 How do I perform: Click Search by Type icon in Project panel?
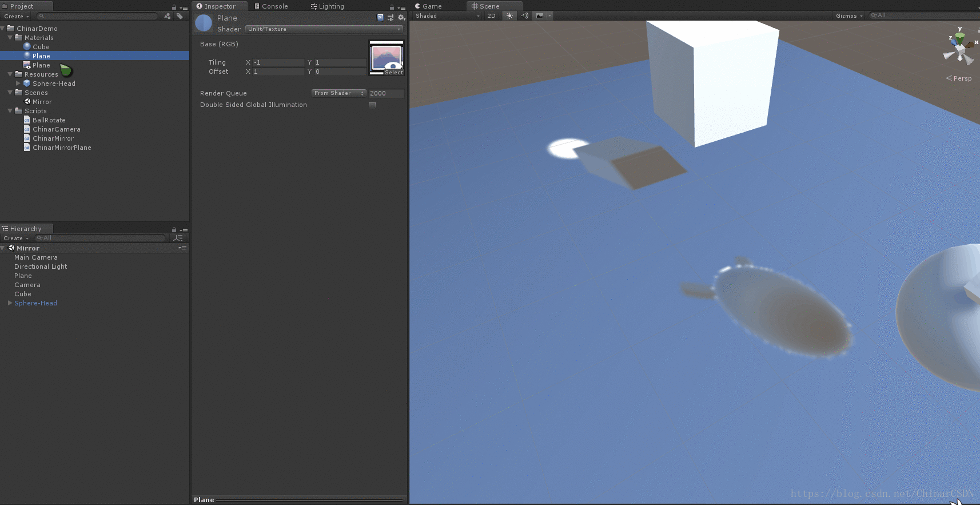click(x=168, y=16)
